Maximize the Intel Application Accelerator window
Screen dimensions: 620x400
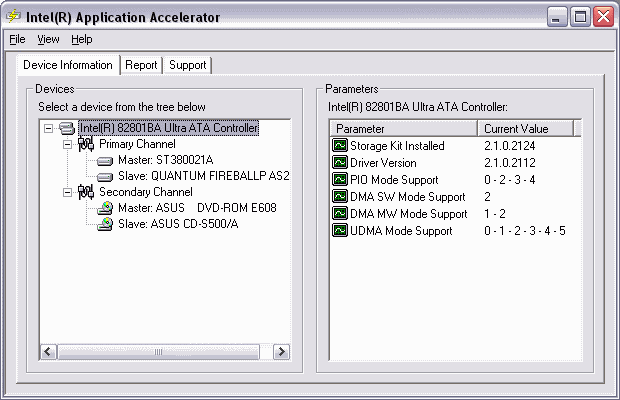click(x=580, y=17)
